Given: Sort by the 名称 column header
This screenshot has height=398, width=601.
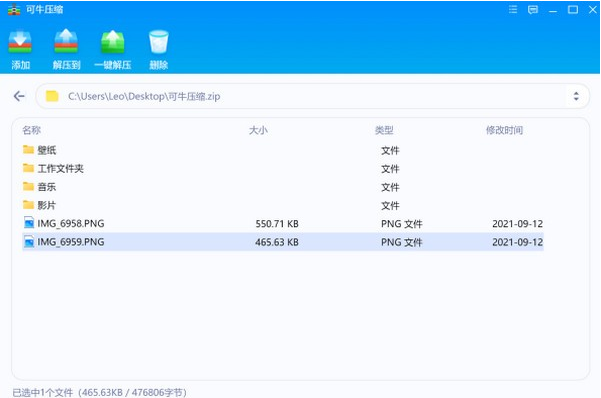Looking at the screenshot, I should coord(31,130).
